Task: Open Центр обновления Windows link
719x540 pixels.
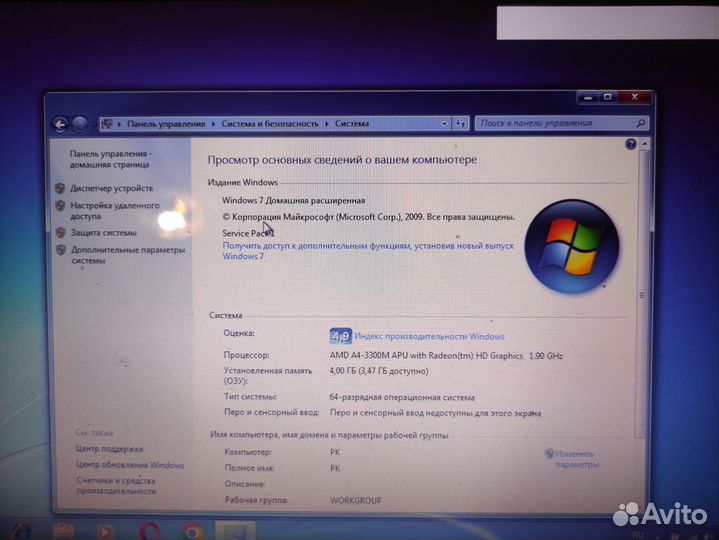Action: (130, 465)
